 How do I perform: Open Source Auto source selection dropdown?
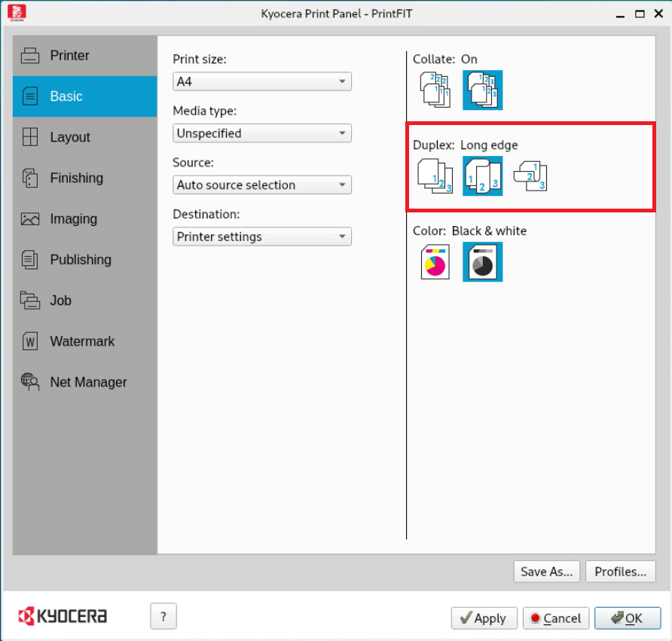262,185
